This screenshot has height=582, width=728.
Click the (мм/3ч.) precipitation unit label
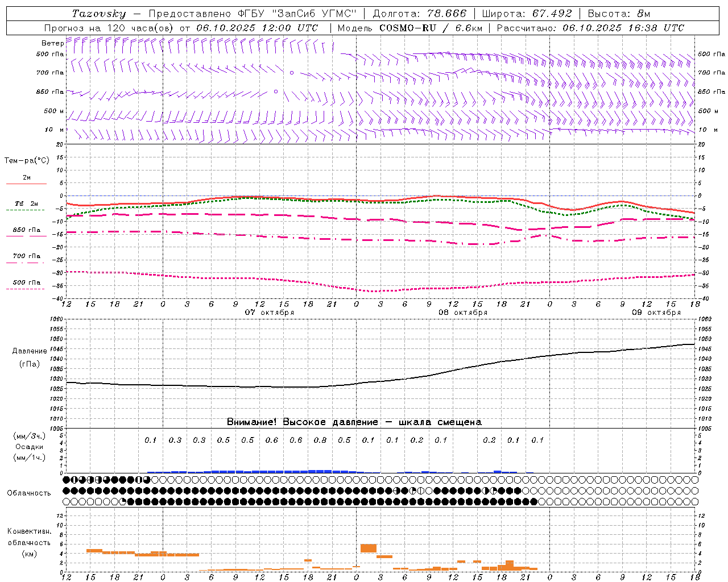[30, 436]
